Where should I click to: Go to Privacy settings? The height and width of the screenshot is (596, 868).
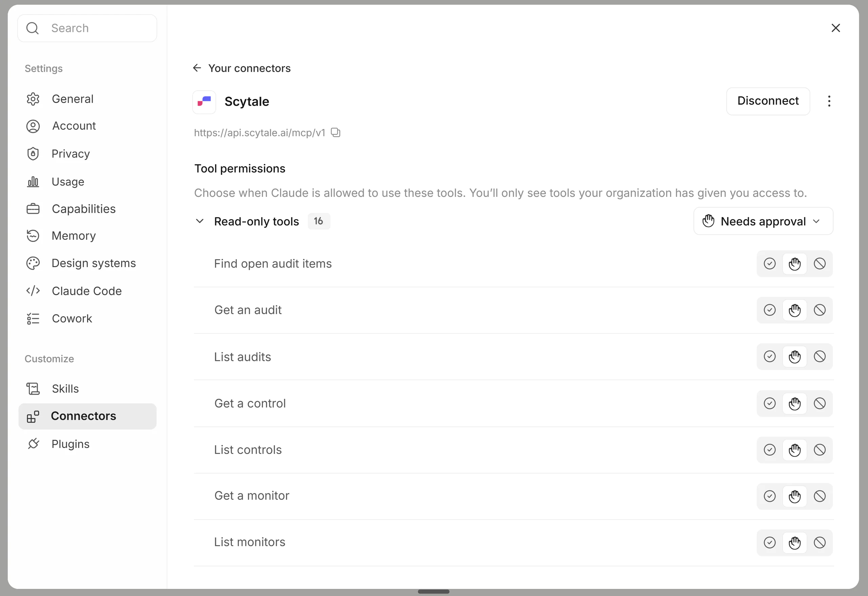pos(87,154)
